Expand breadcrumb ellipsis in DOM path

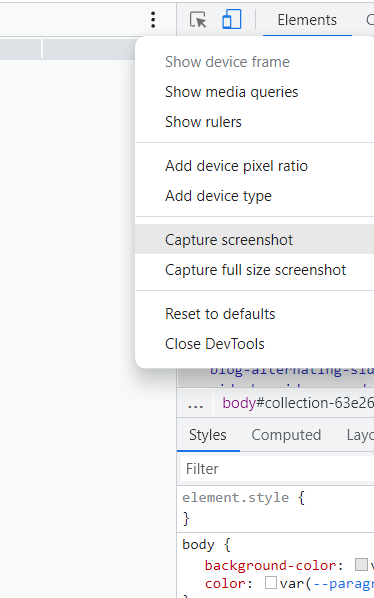pyautogui.click(x=196, y=403)
